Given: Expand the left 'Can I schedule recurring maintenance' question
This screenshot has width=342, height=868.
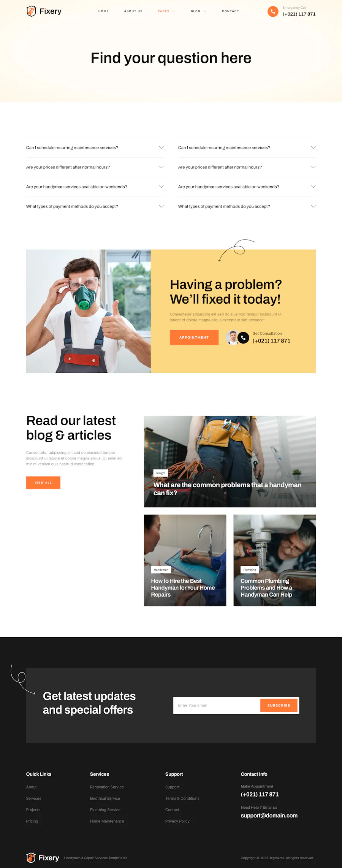Looking at the screenshot, I should coord(95,147).
